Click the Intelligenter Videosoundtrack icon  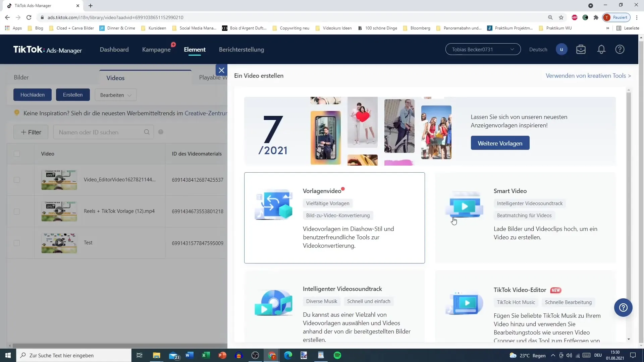tap(274, 303)
